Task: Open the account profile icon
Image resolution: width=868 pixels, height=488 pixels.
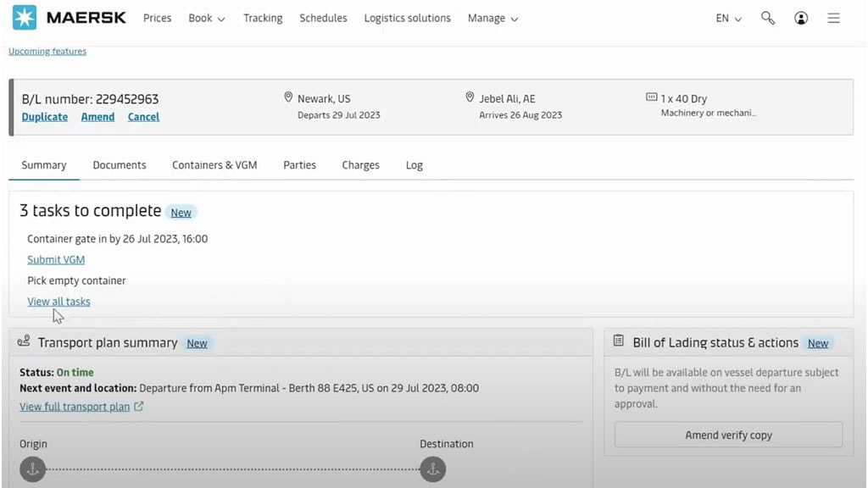Action: (x=801, y=17)
